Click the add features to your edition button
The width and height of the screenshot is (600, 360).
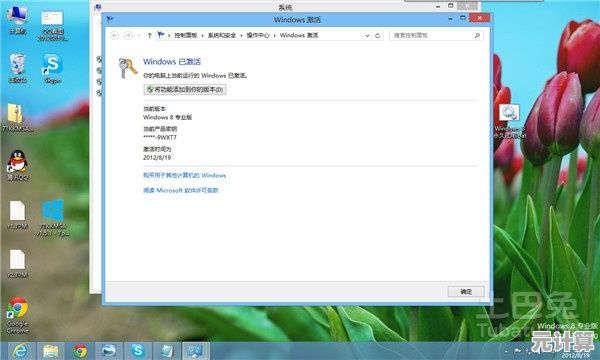tap(185, 90)
